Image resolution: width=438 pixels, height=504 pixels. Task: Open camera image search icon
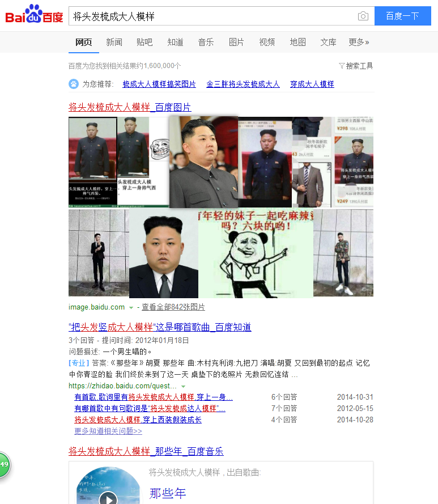[x=363, y=16]
